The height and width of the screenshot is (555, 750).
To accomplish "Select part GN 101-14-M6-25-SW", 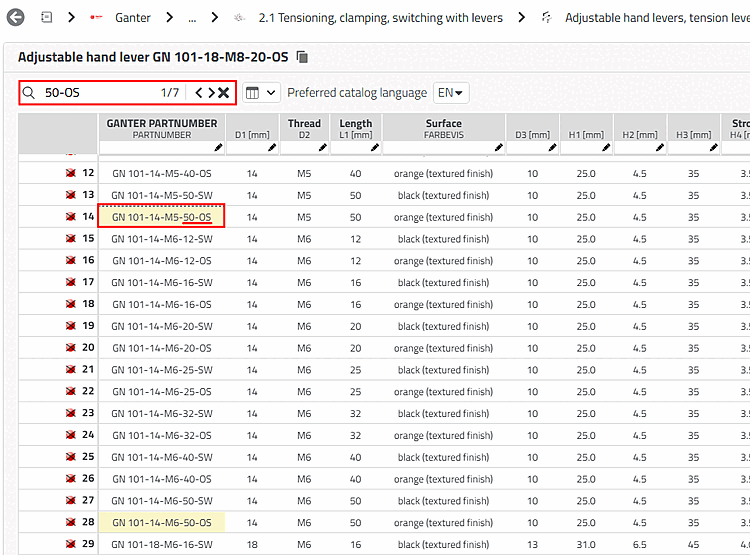I will coord(162,370).
